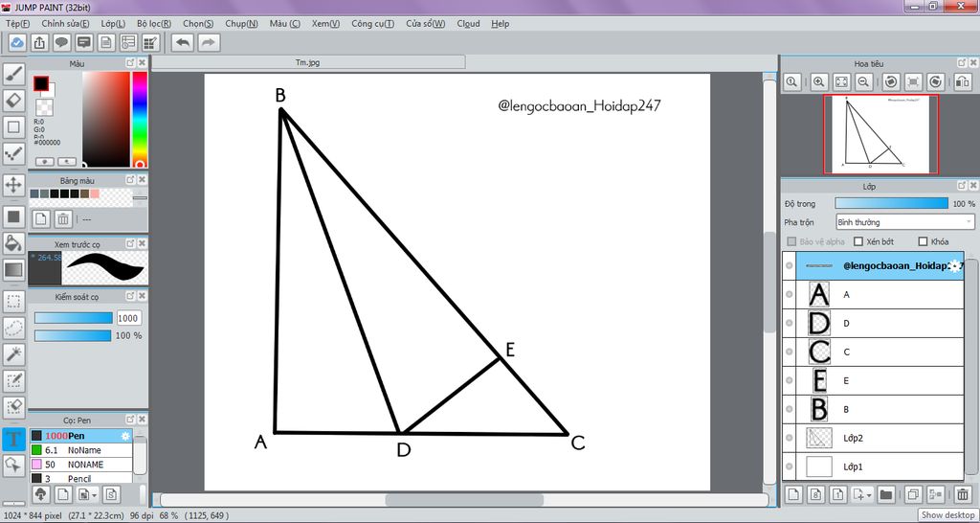
Task: Select the Eraser tool
Action: [13, 100]
